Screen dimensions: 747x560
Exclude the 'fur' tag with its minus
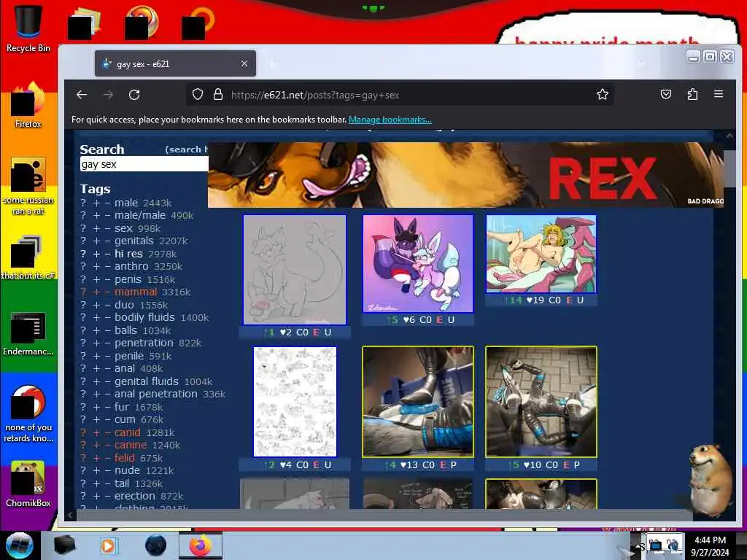(108, 407)
